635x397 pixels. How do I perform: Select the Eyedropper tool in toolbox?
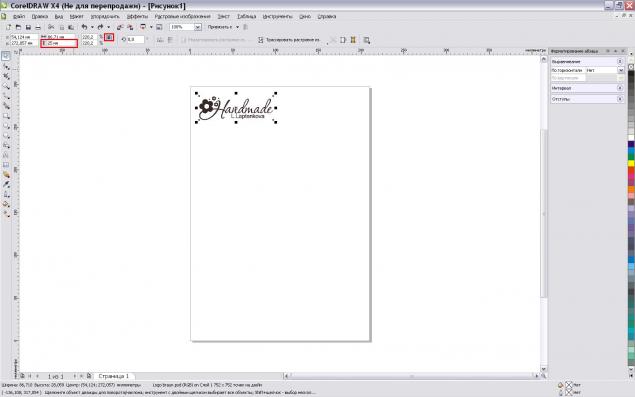coord(6,185)
